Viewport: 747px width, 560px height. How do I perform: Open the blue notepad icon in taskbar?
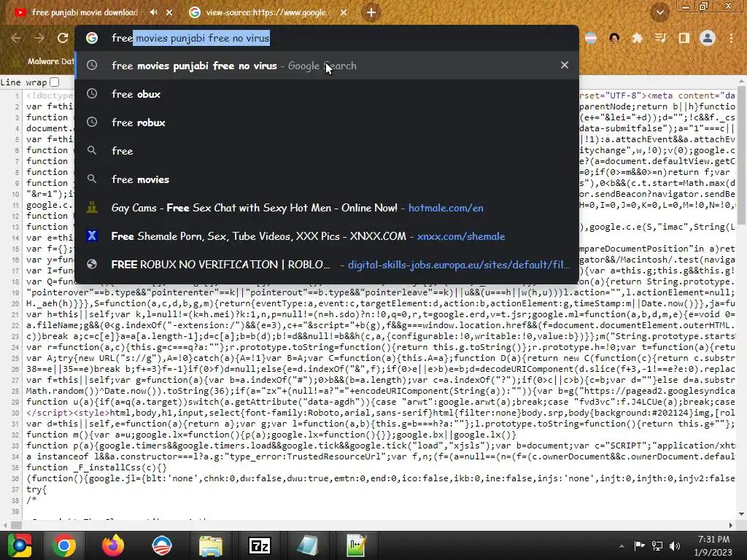(308, 545)
